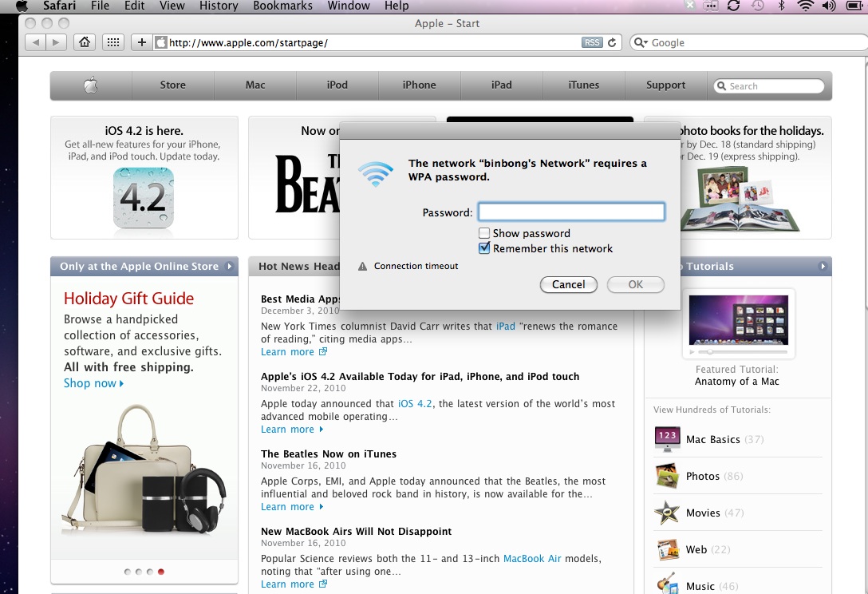The image size is (868, 594).
Task: Open the Bookmarks menu
Action: click(283, 6)
